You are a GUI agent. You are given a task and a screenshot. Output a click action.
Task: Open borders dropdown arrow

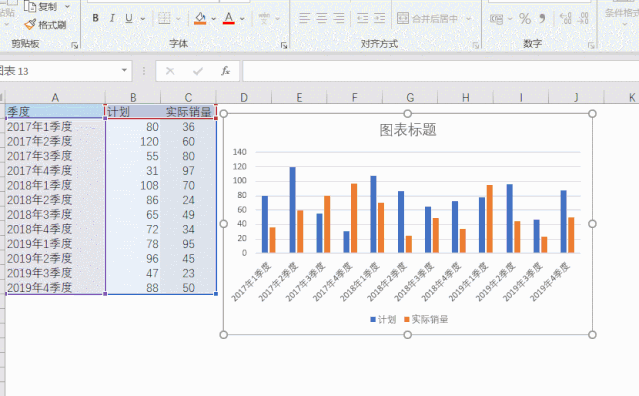[178, 19]
